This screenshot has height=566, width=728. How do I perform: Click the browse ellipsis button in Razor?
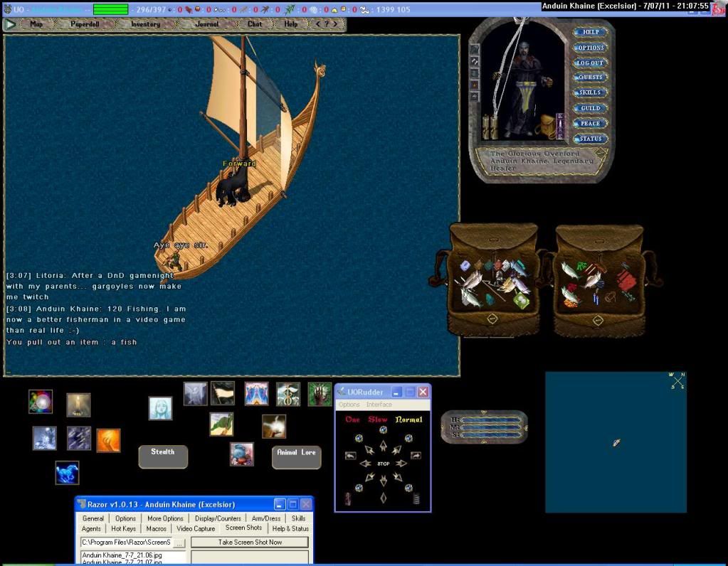tap(179, 543)
